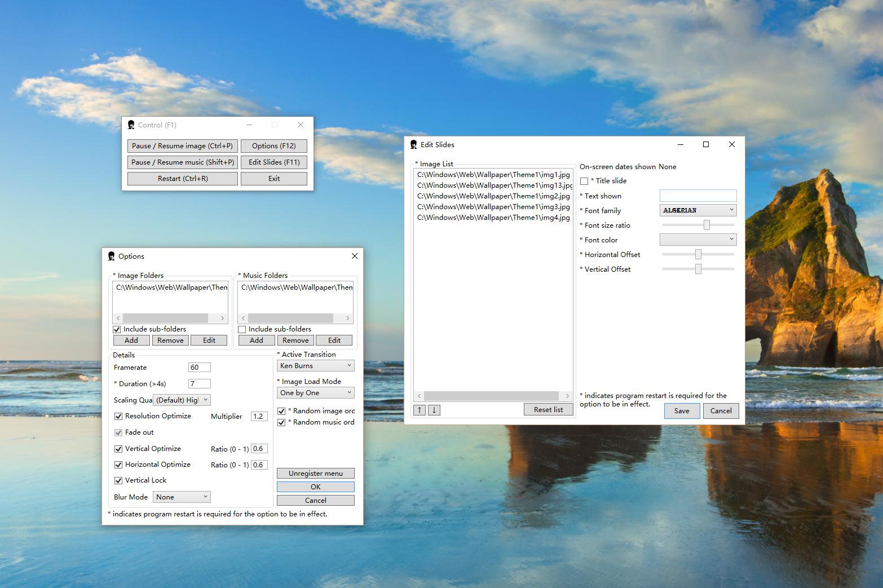Open the Image Load Mode dropdown
Image resolution: width=883 pixels, height=588 pixels.
point(316,392)
